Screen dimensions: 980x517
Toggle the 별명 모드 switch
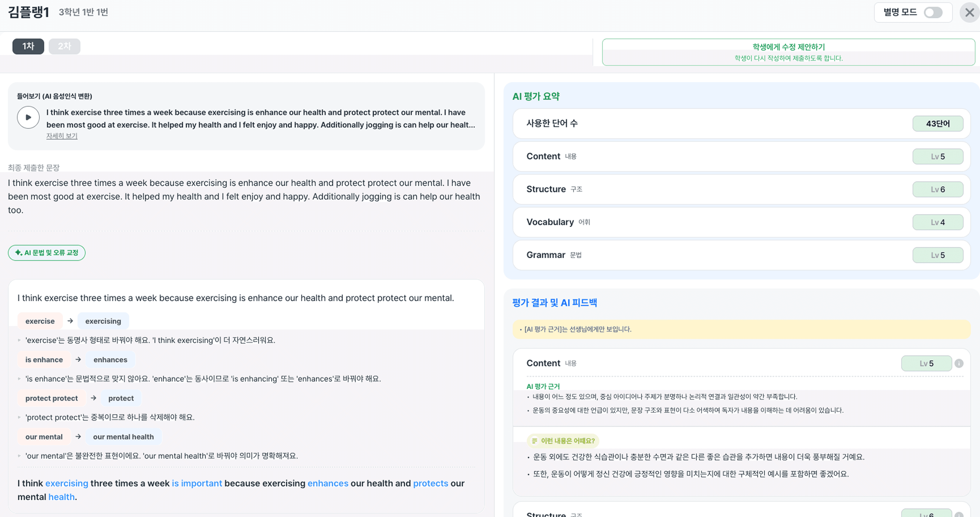pos(933,12)
